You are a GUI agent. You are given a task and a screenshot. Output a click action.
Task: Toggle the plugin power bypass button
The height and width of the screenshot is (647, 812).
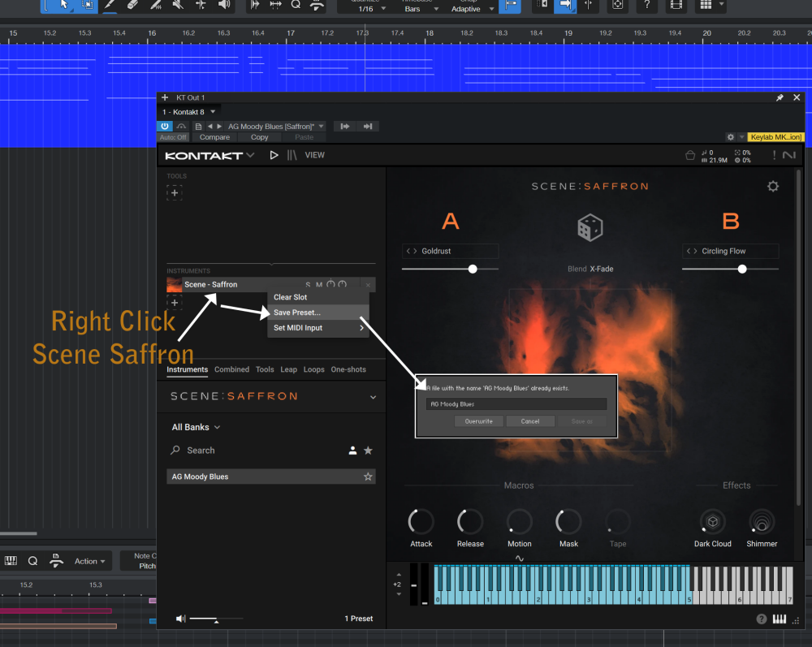pyautogui.click(x=165, y=127)
